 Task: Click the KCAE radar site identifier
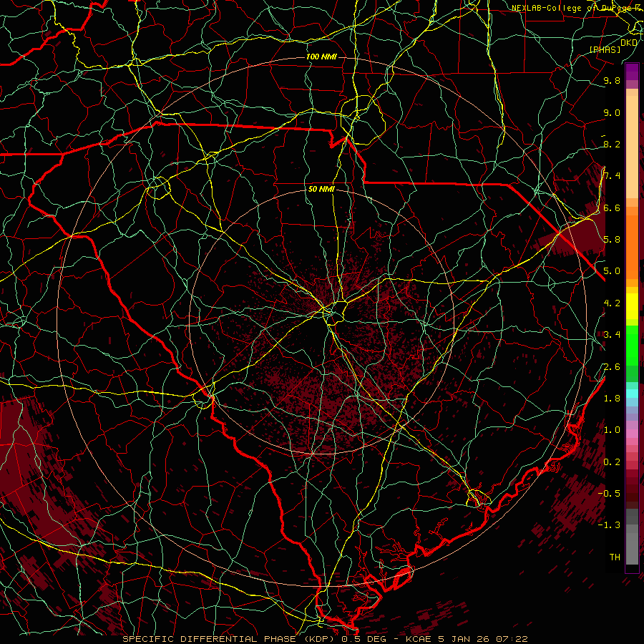419,639
